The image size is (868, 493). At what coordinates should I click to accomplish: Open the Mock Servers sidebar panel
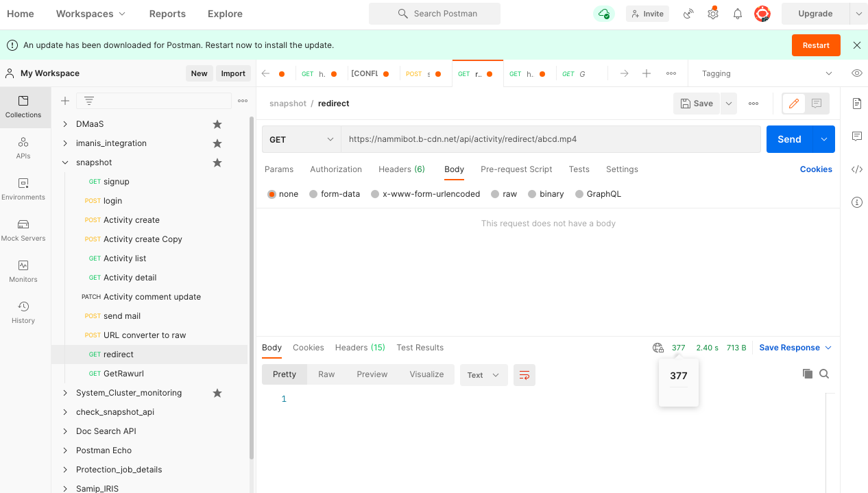coord(23,230)
